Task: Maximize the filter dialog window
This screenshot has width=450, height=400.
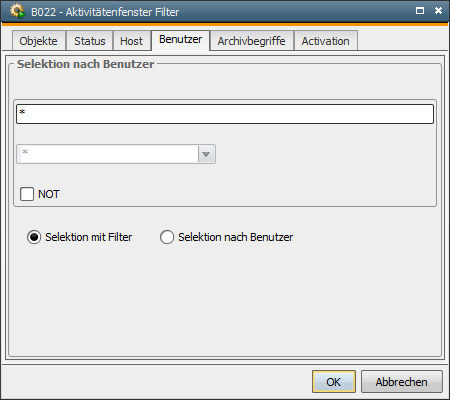Action: (420, 11)
